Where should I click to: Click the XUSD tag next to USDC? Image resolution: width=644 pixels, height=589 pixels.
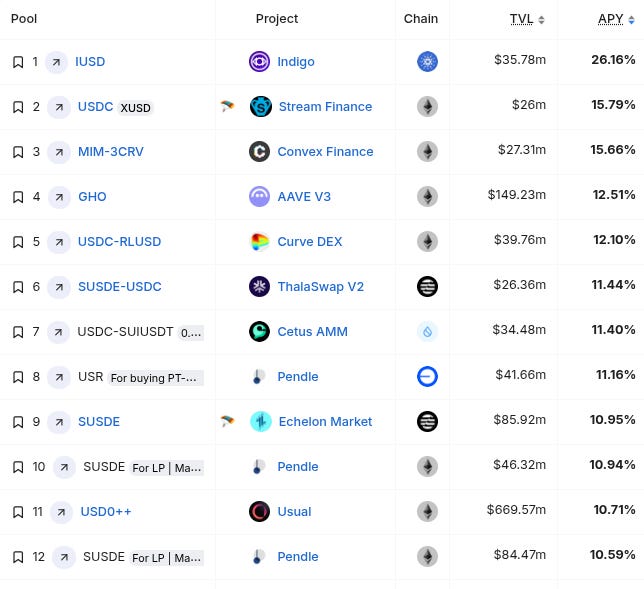tap(136, 108)
